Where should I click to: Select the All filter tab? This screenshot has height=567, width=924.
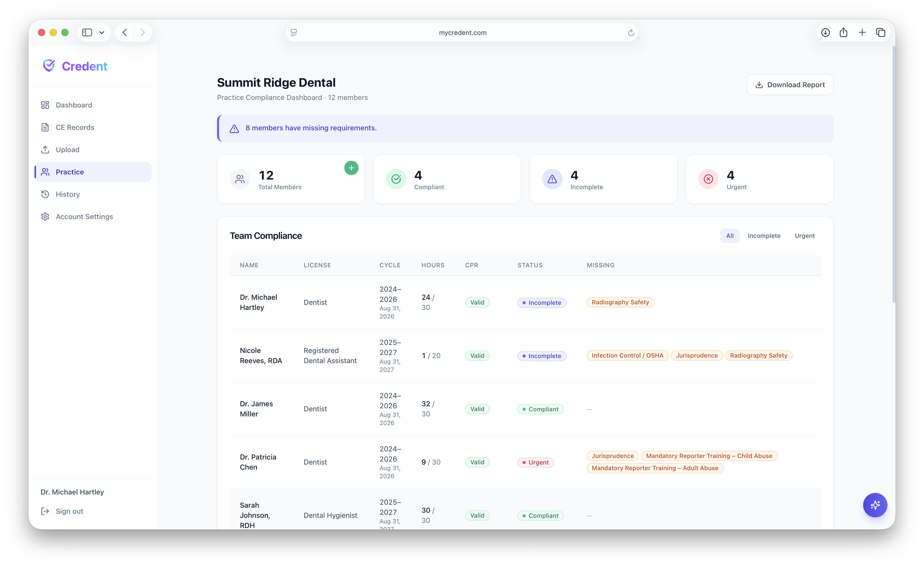[730, 236]
